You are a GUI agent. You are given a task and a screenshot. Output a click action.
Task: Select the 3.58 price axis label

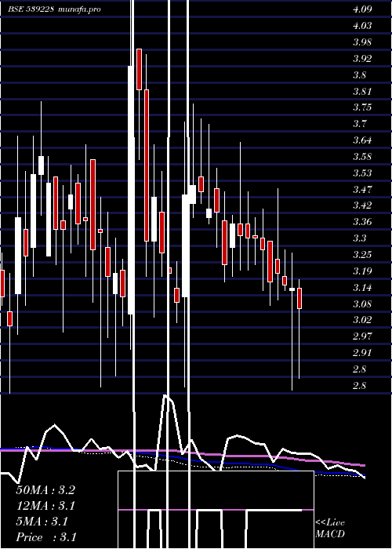362,157
